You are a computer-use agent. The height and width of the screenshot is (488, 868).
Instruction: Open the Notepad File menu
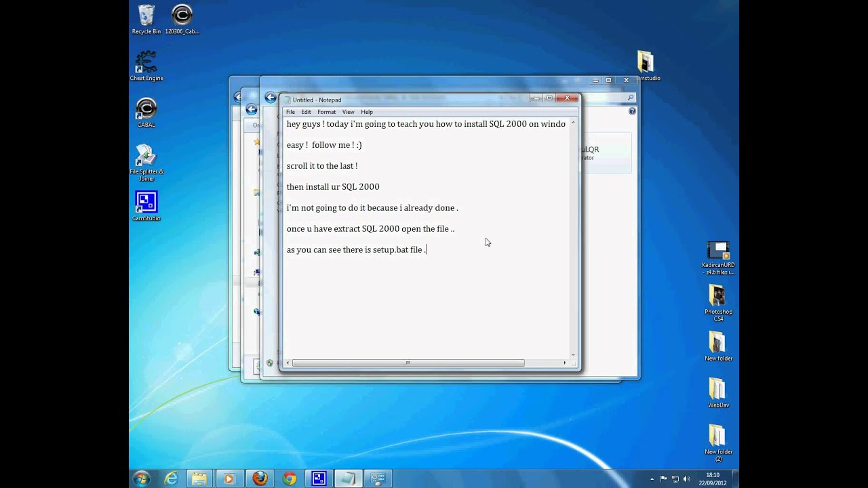click(290, 112)
